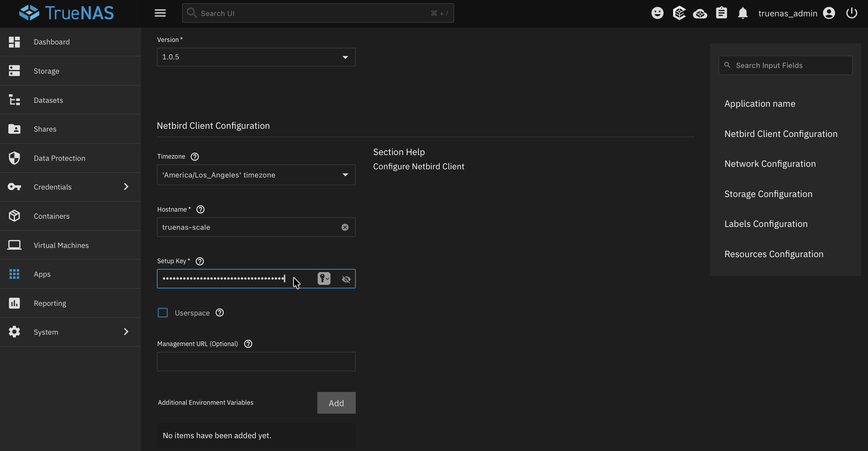
Task: Open the user account icon menu
Action: click(x=829, y=13)
